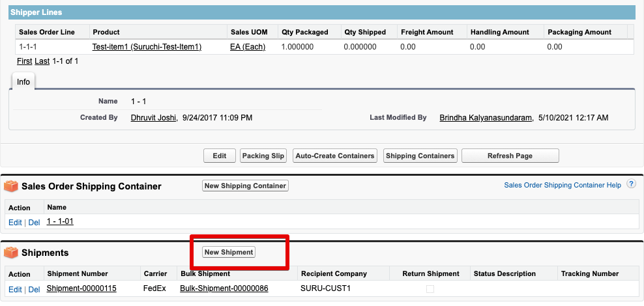The image size is (644, 306).
Task: Click the Edit button below Info
Action: tap(220, 156)
